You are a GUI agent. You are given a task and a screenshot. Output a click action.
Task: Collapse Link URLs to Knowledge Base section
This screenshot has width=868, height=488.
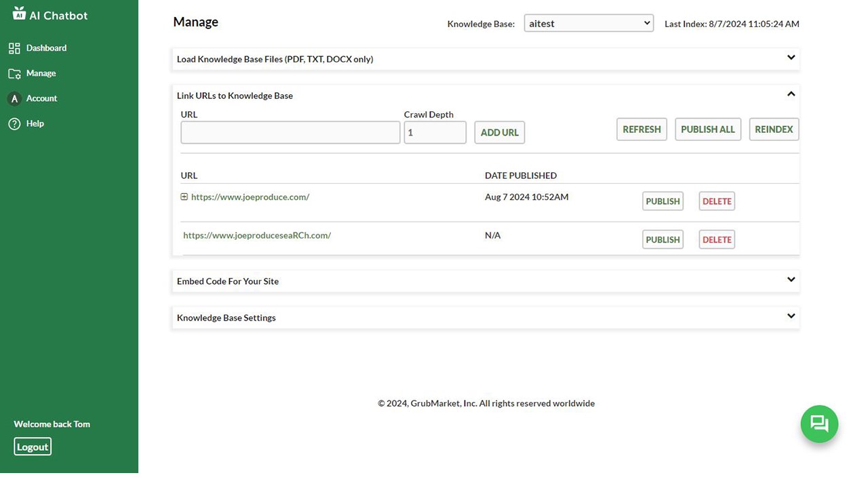coord(791,94)
